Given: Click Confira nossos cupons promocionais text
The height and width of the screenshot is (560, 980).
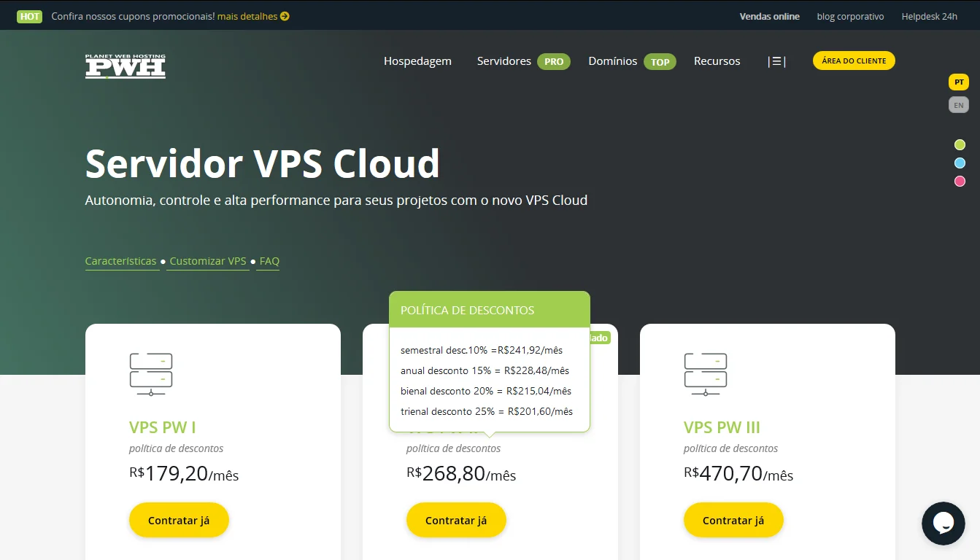Looking at the screenshot, I should point(133,16).
